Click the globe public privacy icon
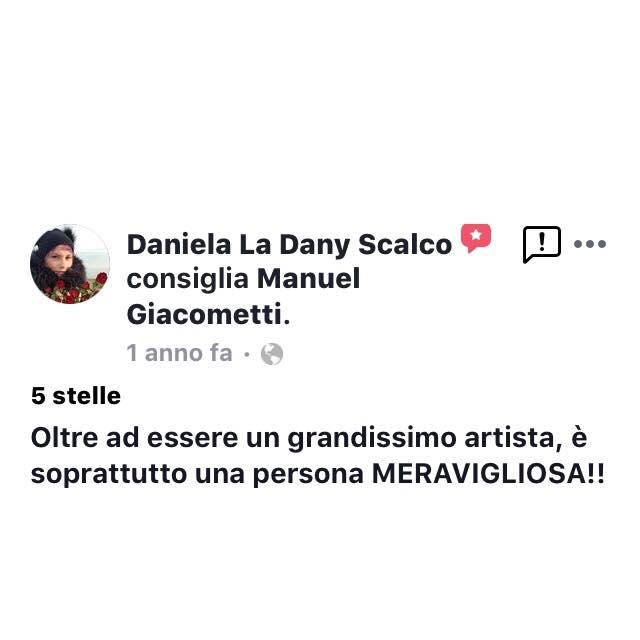 (x=272, y=353)
